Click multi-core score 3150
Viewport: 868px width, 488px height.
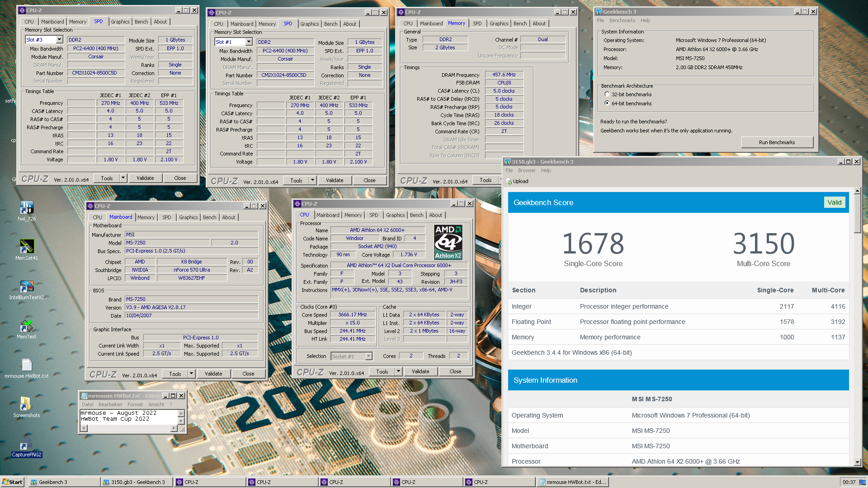click(764, 243)
